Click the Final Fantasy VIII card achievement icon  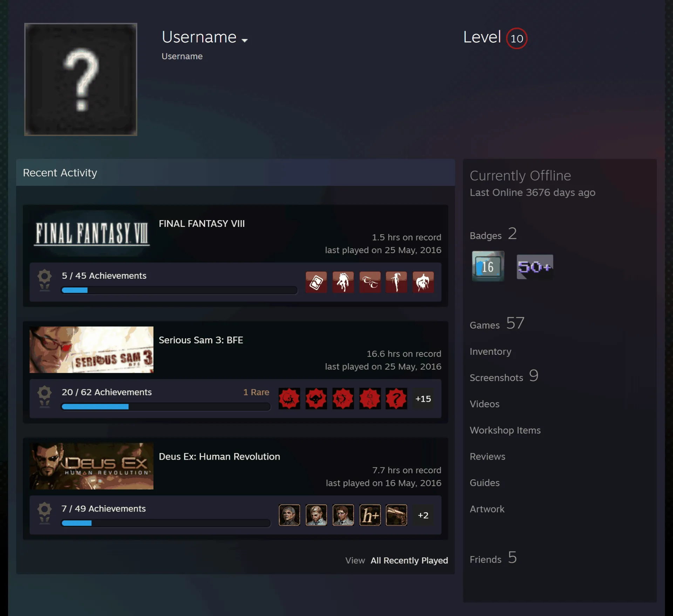click(x=316, y=282)
